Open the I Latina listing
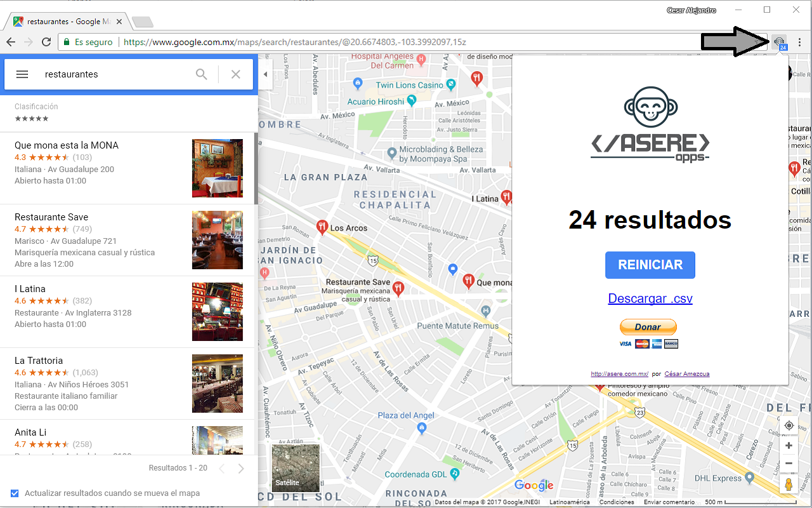The height and width of the screenshot is (508, 812). (x=127, y=312)
